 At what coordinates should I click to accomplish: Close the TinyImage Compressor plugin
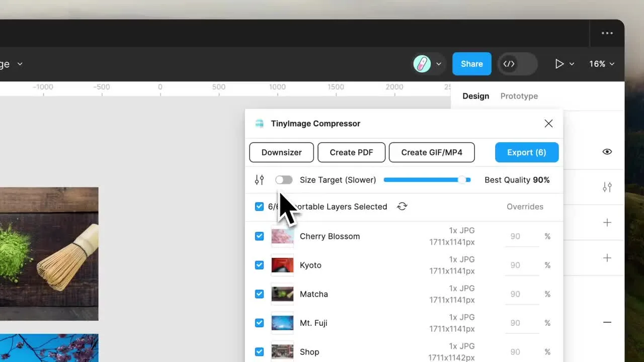click(x=548, y=124)
